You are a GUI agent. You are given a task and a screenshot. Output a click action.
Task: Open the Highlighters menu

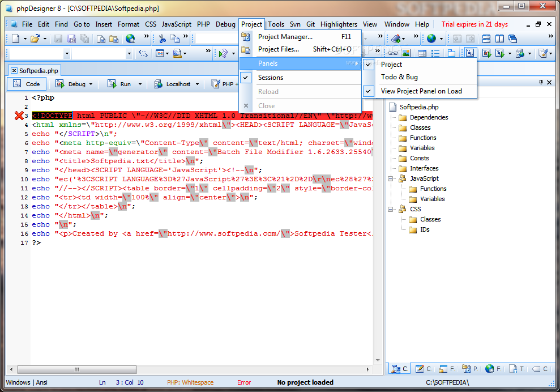[x=339, y=24]
